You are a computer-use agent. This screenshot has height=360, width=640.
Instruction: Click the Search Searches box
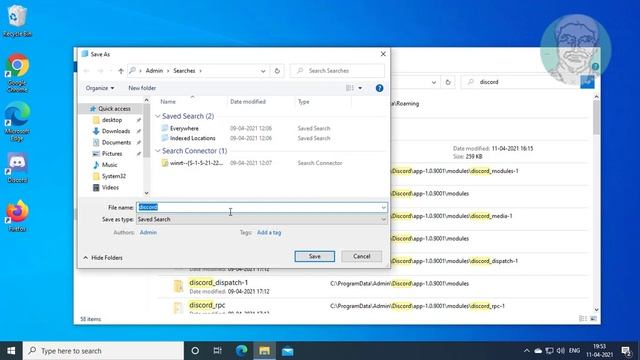click(337, 71)
